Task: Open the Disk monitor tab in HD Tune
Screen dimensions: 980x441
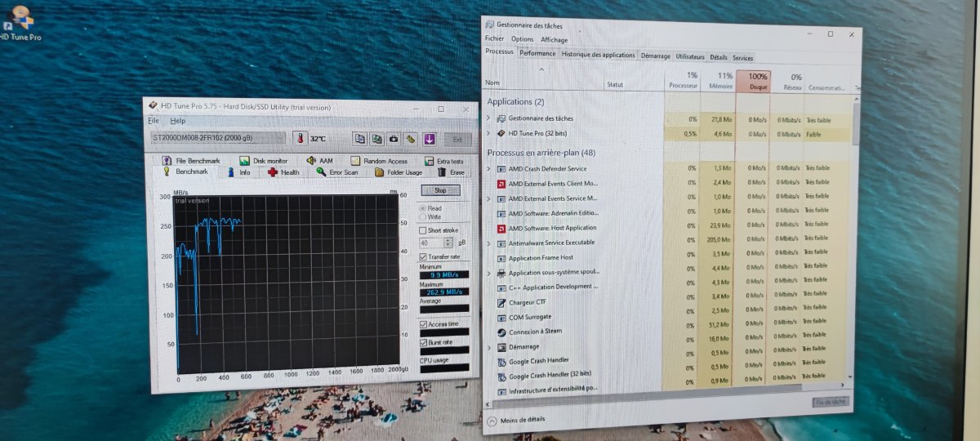Action: [263, 161]
